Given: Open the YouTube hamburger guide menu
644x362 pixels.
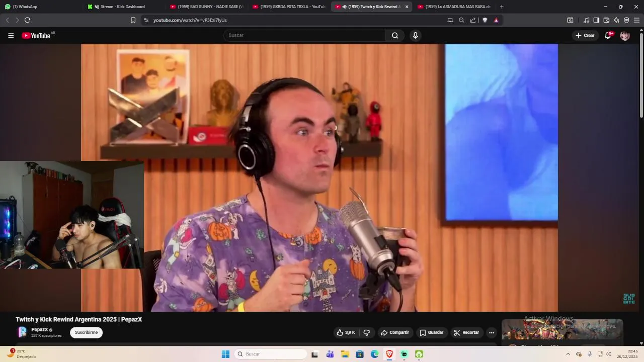Looking at the screenshot, I should pyautogui.click(x=11, y=35).
